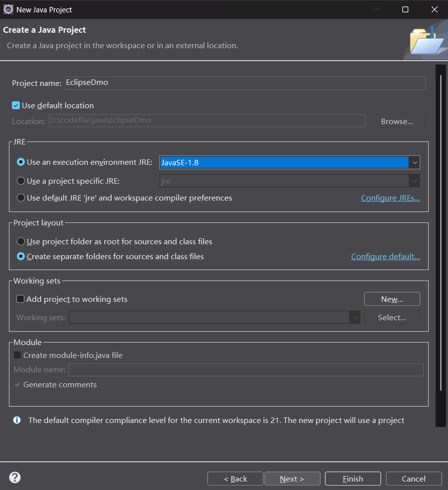Click the Eclipse icon in title bar
Image resolution: width=448 pixels, height=490 pixels.
point(8,10)
